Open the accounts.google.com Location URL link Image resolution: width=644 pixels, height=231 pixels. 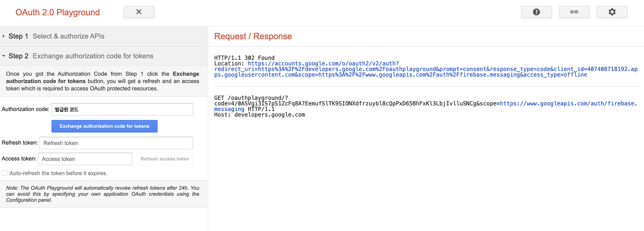(x=426, y=69)
